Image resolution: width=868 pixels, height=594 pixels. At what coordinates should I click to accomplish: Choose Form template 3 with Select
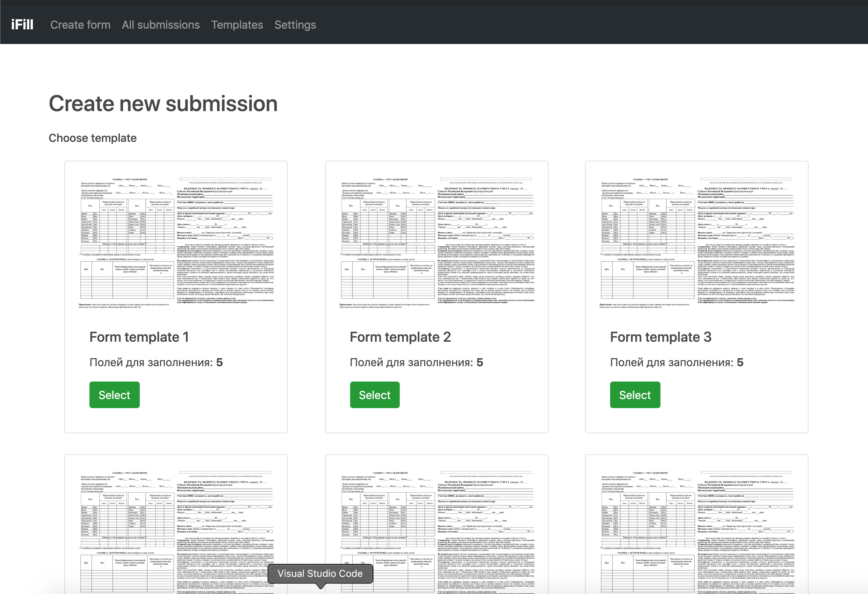[x=635, y=395]
